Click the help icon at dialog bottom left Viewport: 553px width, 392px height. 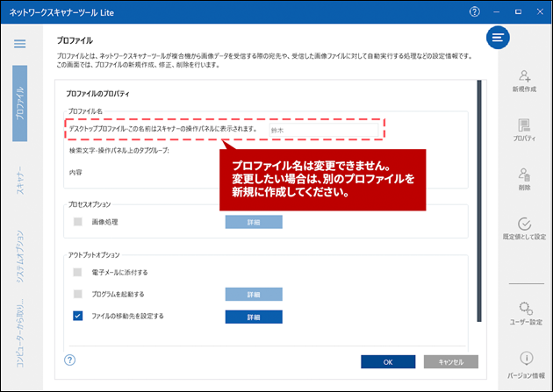point(70,360)
